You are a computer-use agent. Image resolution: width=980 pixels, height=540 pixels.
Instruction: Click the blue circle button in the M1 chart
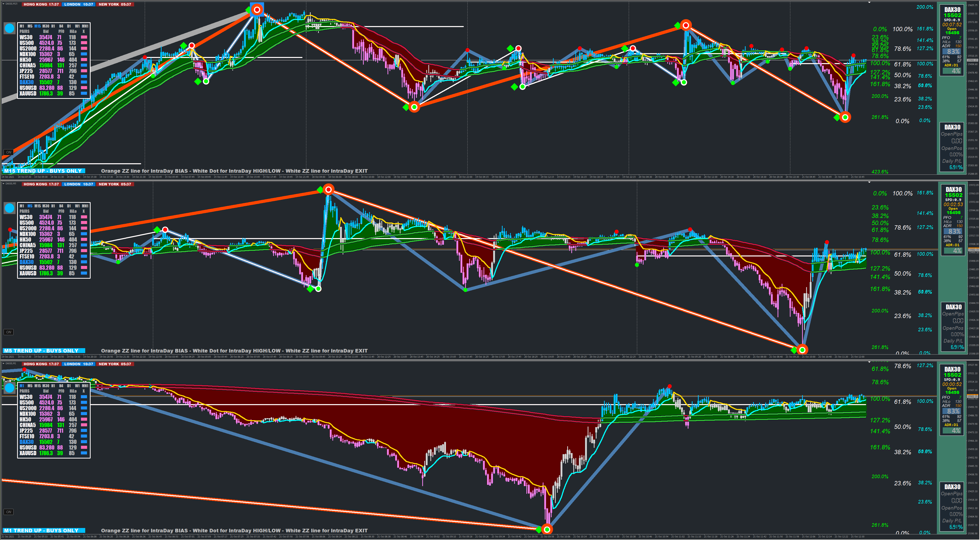tap(9, 388)
